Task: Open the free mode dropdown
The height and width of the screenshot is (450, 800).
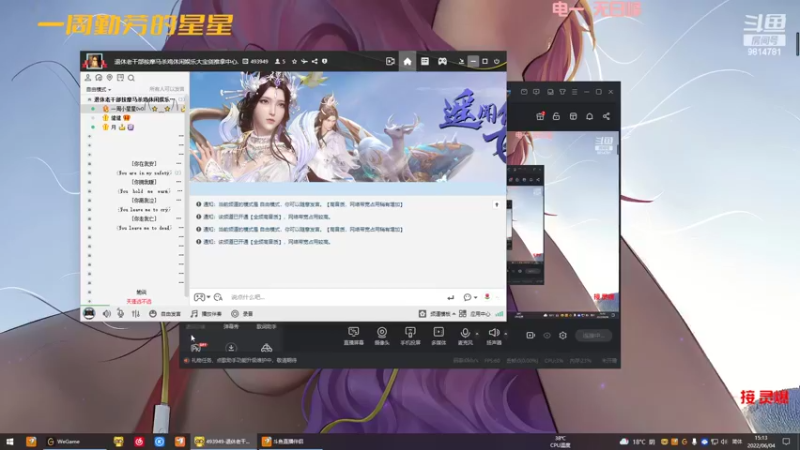Action: point(98,89)
